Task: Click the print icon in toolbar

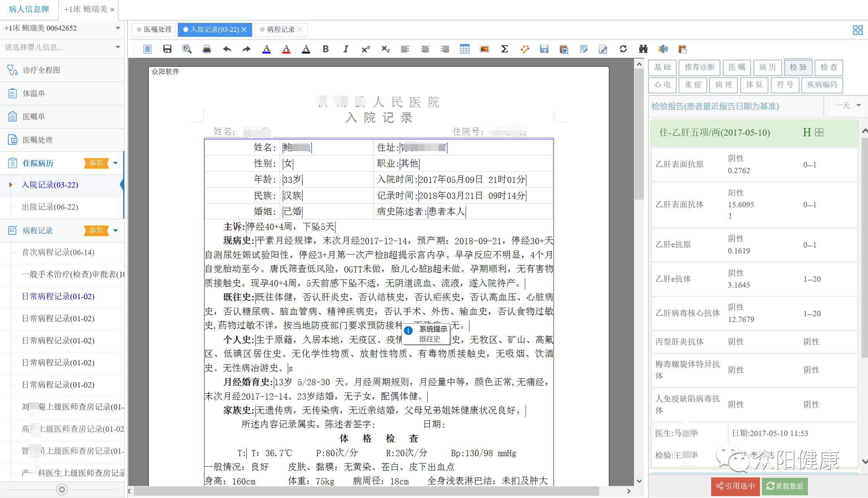Action: pyautogui.click(x=207, y=49)
